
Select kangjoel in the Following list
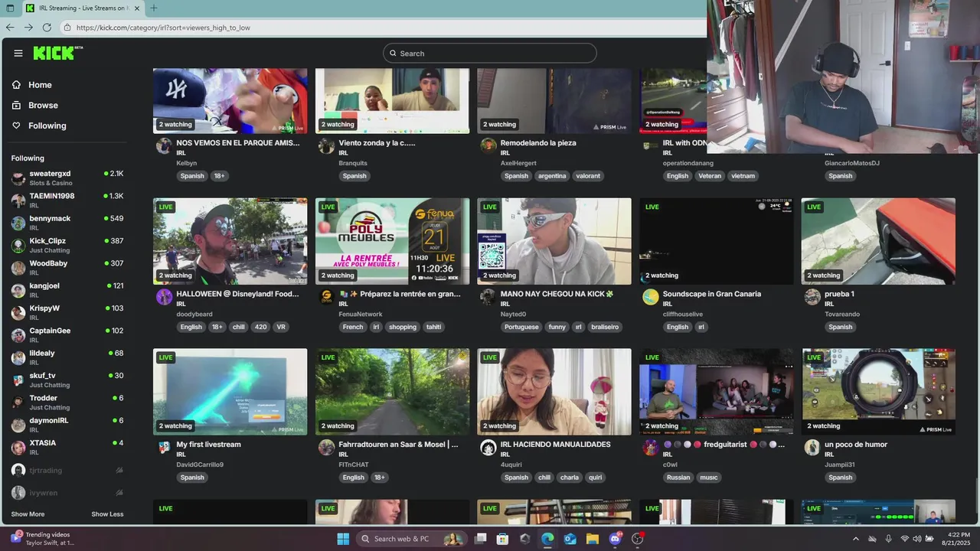point(67,290)
